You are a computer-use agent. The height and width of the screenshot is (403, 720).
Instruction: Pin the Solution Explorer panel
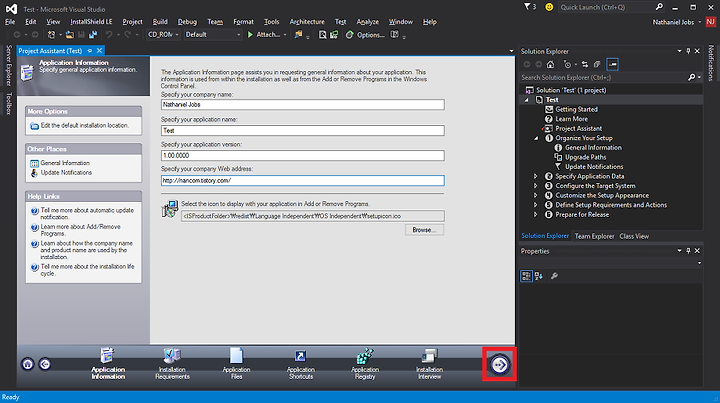[688, 51]
